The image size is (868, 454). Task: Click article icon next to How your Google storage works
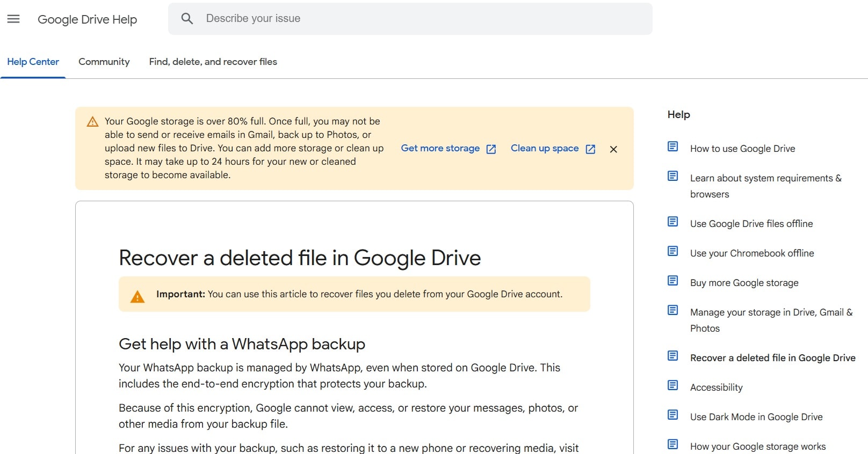pyautogui.click(x=672, y=444)
